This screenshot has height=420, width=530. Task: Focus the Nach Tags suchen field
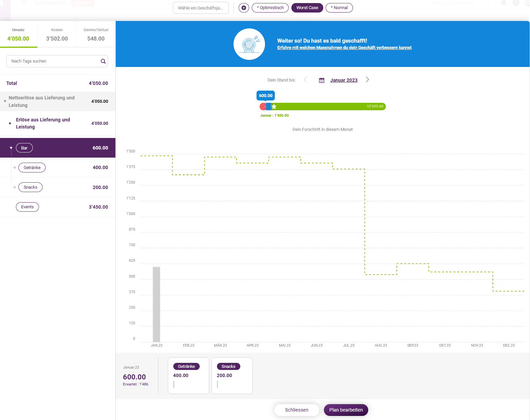click(54, 61)
